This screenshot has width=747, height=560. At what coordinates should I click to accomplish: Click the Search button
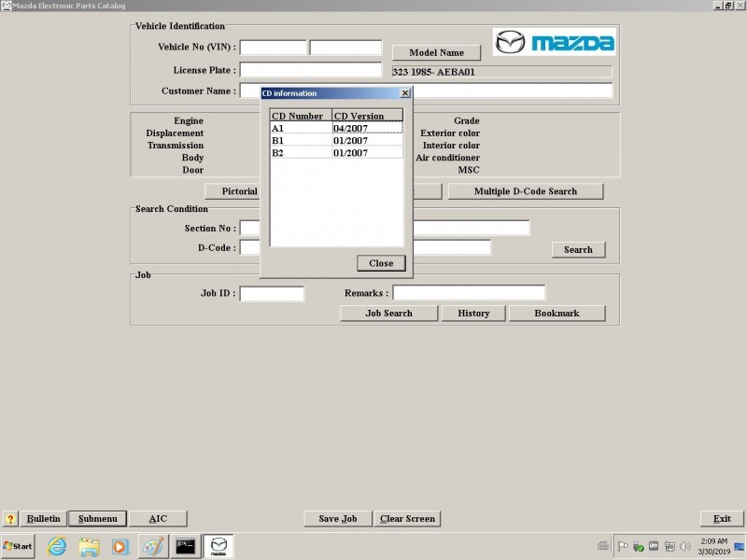[578, 249]
